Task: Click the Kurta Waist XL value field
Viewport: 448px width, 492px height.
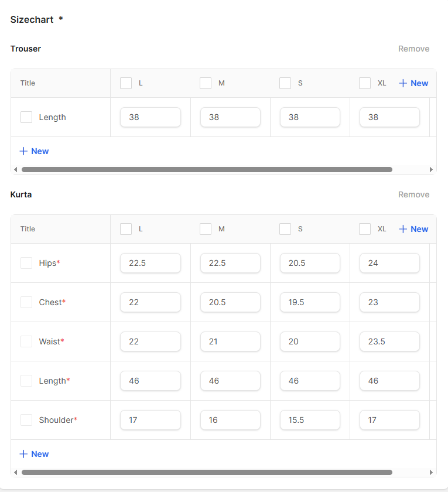Action: (389, 341)
